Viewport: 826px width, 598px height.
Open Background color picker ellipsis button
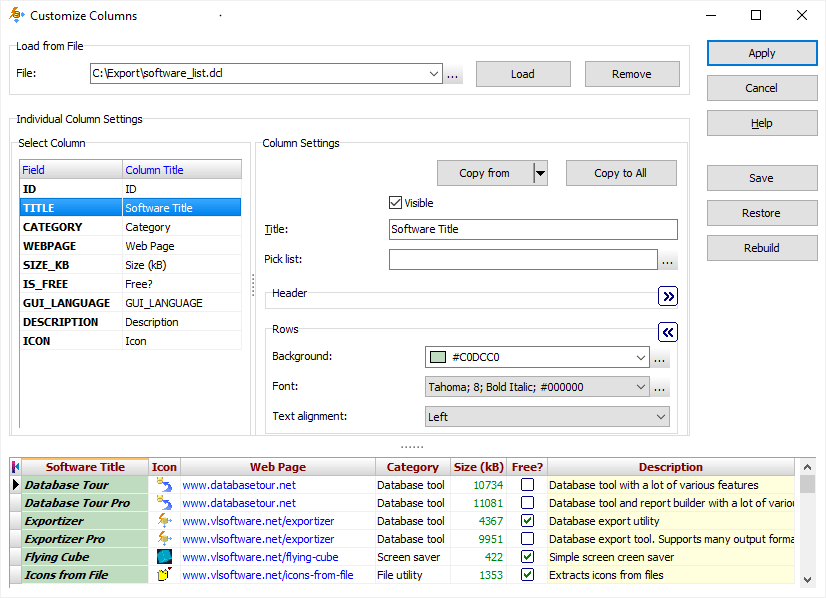pyautogui.click(x=660, y=358)
